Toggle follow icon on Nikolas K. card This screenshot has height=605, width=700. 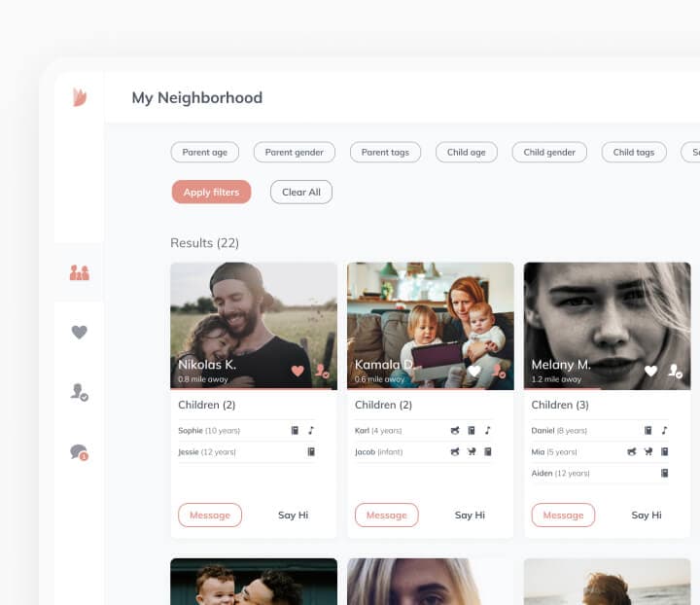(322, 371)
